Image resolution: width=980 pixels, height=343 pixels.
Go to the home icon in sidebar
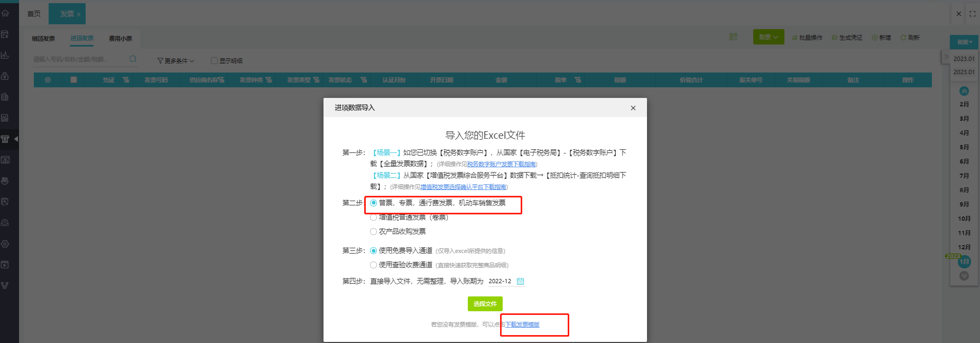[5, 13]
